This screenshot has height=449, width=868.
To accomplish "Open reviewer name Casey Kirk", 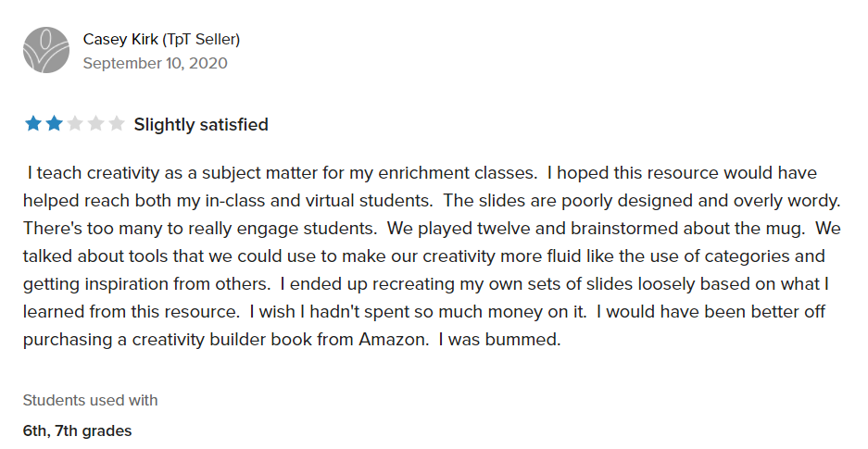I will 122,39.
